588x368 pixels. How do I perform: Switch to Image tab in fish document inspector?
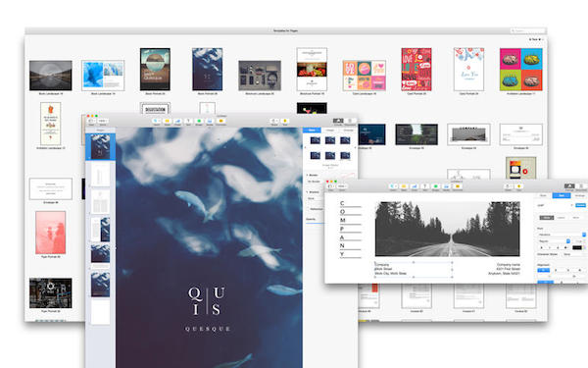click(330, 130)
